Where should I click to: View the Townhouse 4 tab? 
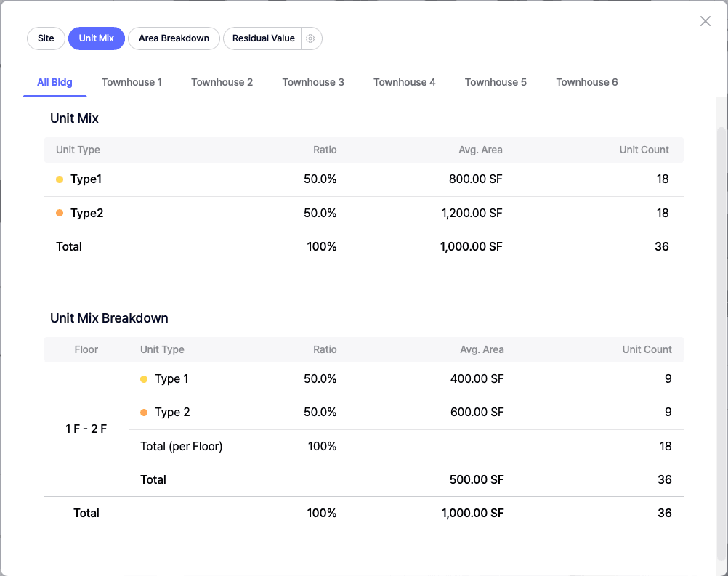coord(404,82)
